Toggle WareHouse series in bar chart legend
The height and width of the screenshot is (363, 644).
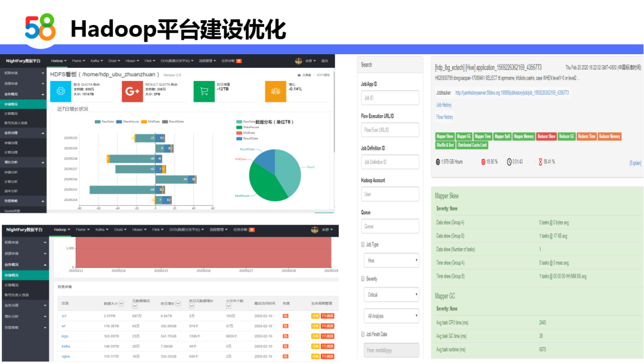128,122
